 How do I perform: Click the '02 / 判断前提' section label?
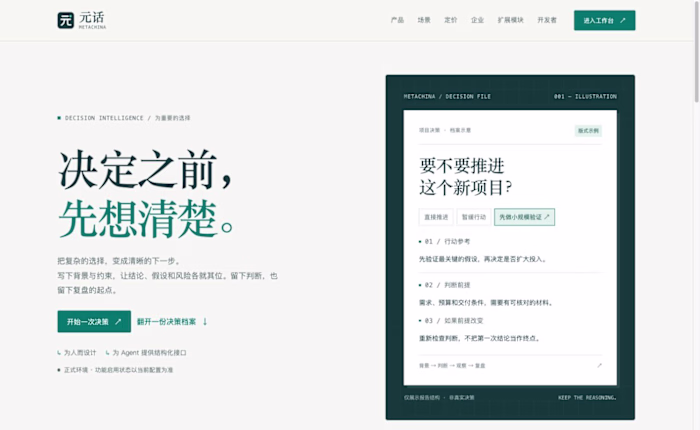click(447, 285)
